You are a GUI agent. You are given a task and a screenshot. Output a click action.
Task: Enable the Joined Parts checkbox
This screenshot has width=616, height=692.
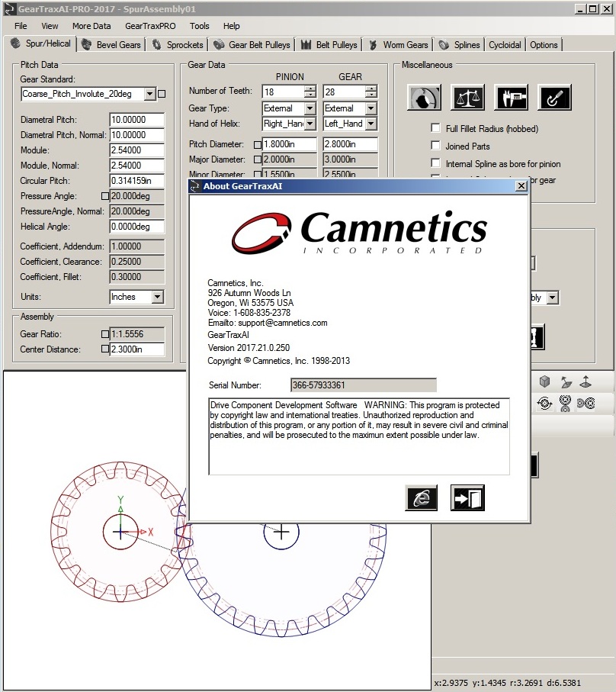[x=435, y=146]
